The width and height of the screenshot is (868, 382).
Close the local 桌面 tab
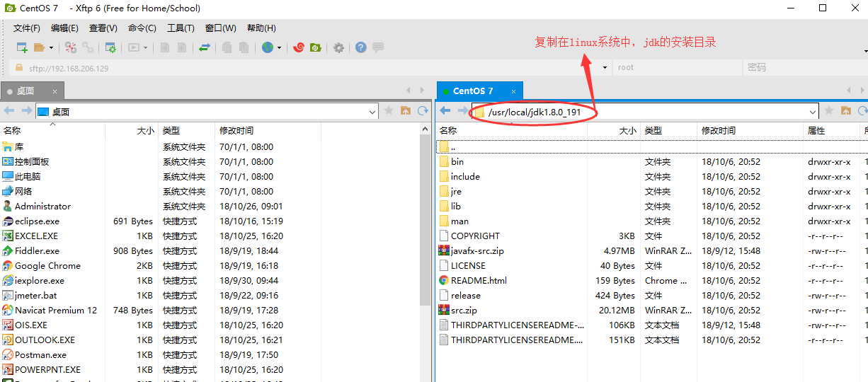[x=53, y=91]
